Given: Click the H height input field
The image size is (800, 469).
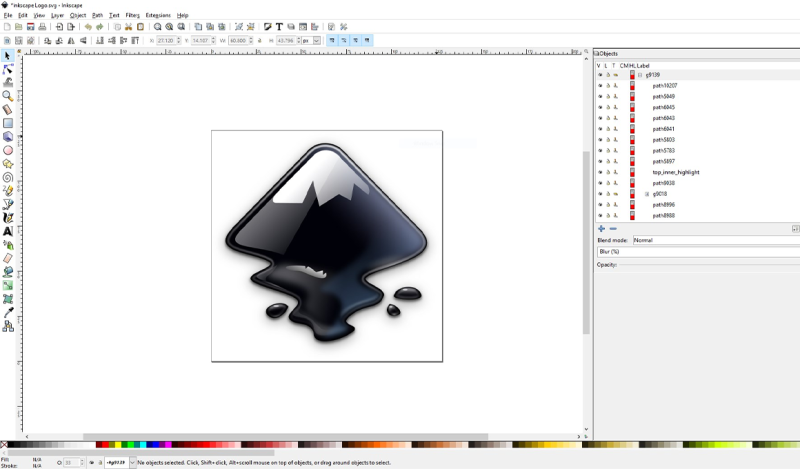Looking at the screenshot, I should [x=288, y=40].
